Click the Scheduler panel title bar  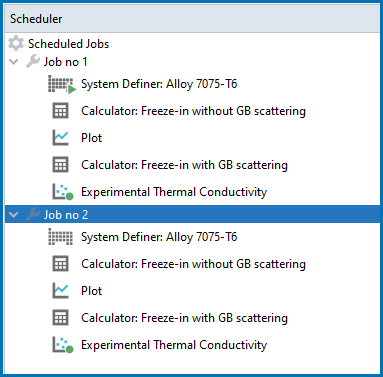tap(192, 19)
